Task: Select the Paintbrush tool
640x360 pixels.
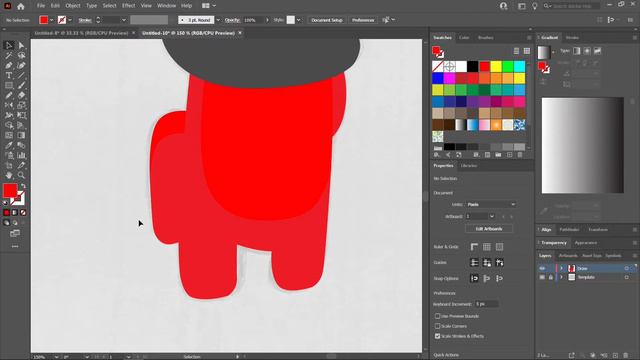Action: [x=21, y=85]
